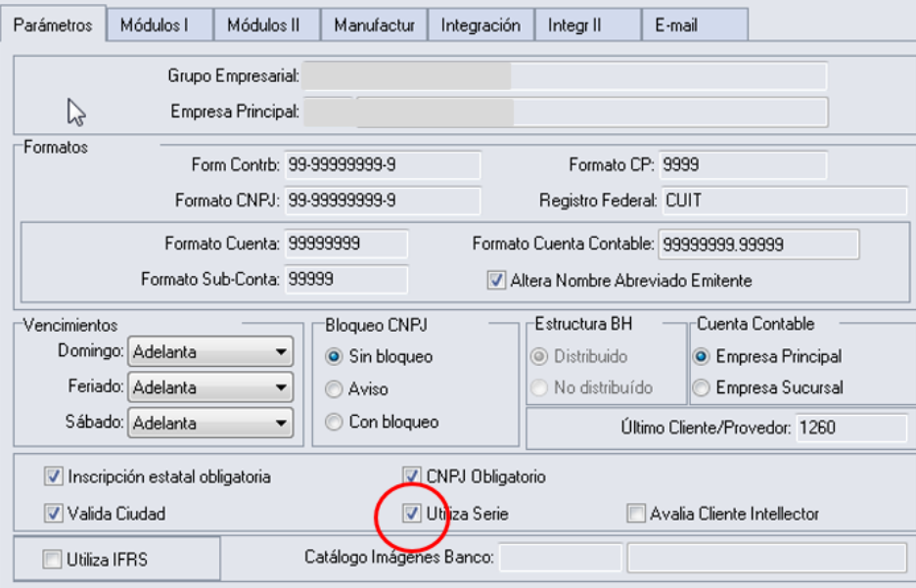Select the Manufactur tab

click(x=374, y=24)
